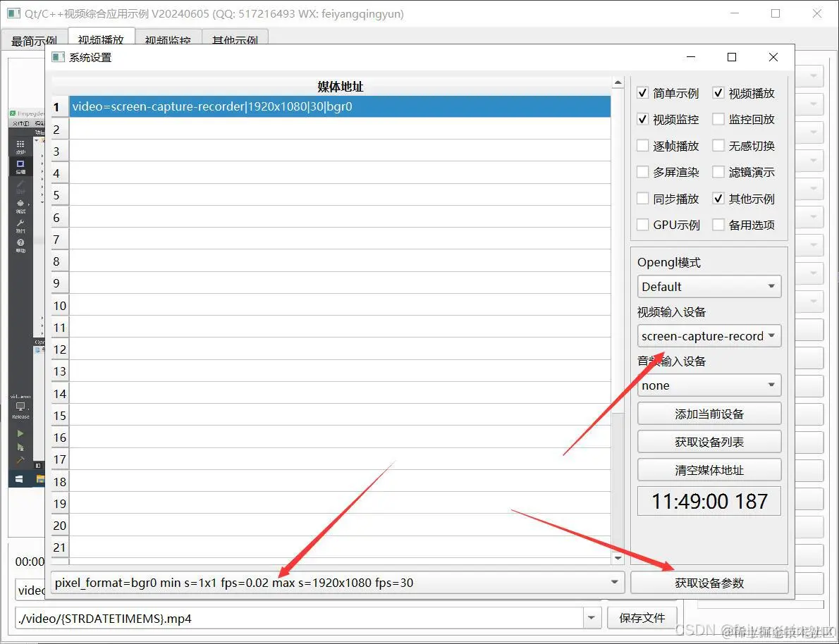
Task: Click the 系统设置 dialog title icon
Action: click(58, 57)
